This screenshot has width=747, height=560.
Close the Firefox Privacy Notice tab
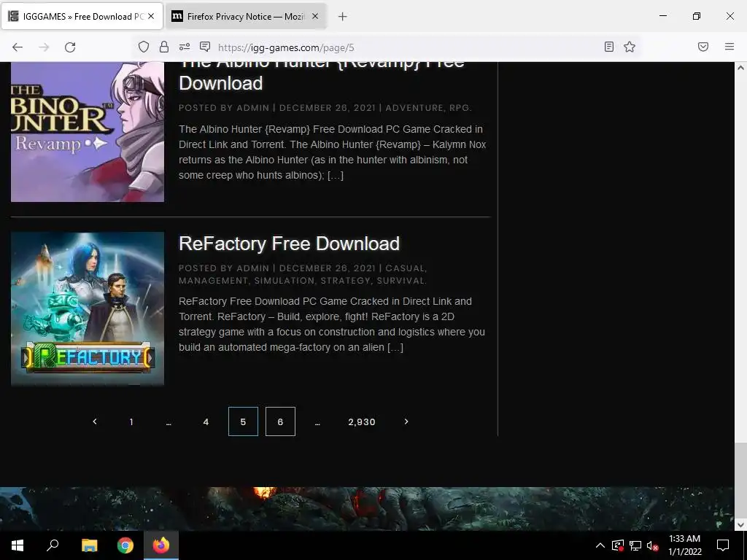tap(315, 16)
